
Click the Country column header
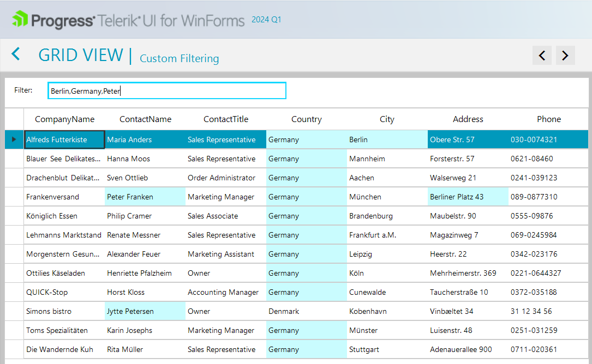[x=307, y=119]
